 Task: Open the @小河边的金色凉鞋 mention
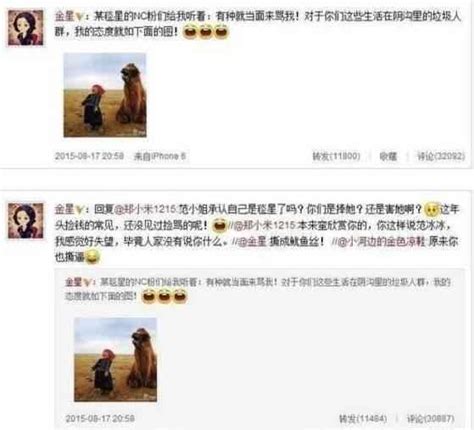pos(379,242)
